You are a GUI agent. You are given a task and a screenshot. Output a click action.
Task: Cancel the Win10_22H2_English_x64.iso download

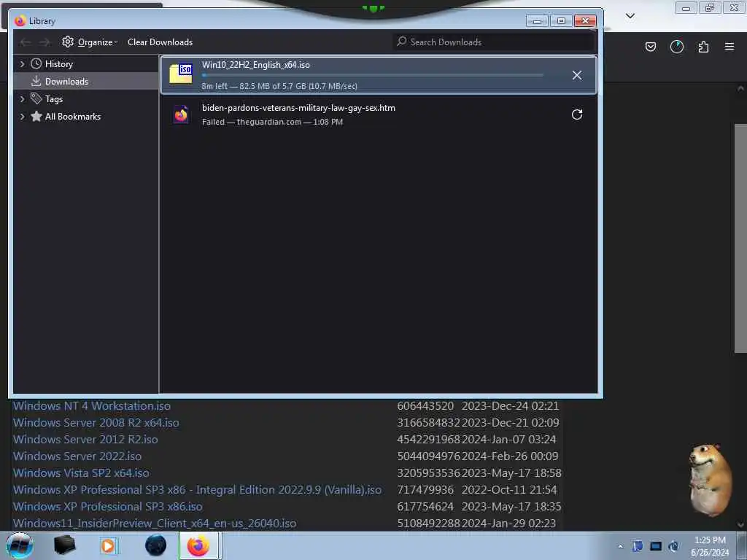click(x=577, y=75)
